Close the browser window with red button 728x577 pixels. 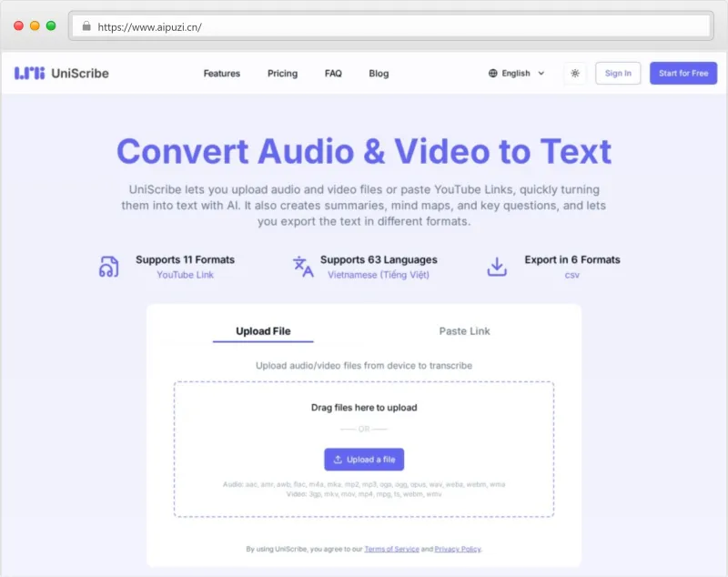(18, 26)
